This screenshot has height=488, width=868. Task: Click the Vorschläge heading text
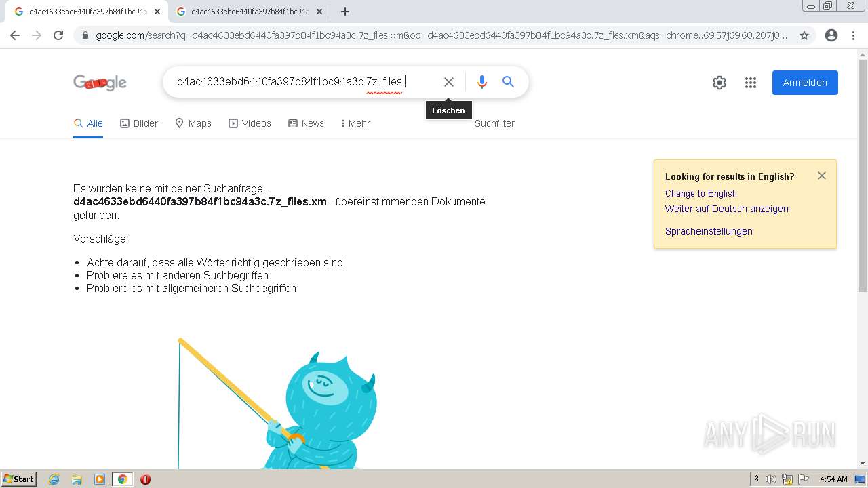[x=100, y=239]
